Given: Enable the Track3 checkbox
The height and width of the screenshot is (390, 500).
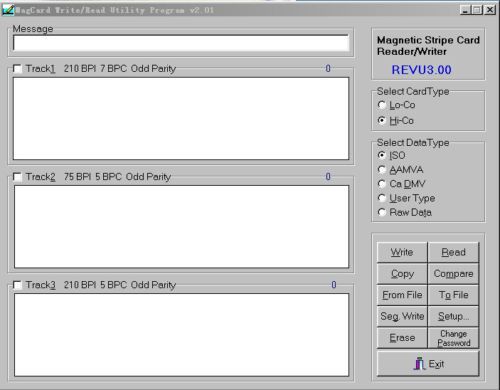Looking at the screenshot, I should coord(17,285).
